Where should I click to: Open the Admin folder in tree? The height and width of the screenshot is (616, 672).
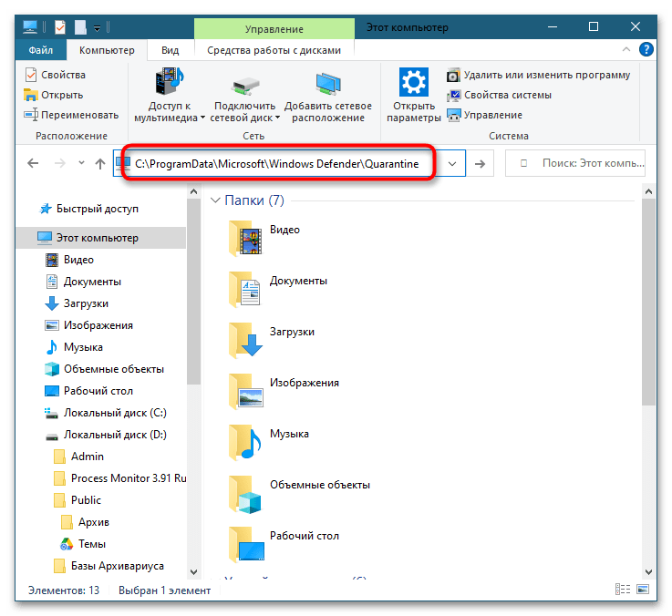coord(78,457)
